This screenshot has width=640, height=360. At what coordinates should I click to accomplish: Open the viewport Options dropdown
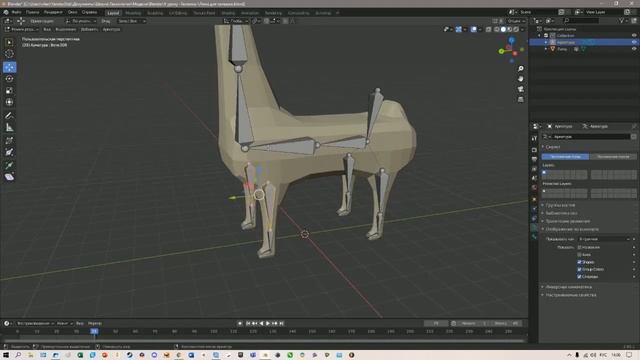[516, 21]
